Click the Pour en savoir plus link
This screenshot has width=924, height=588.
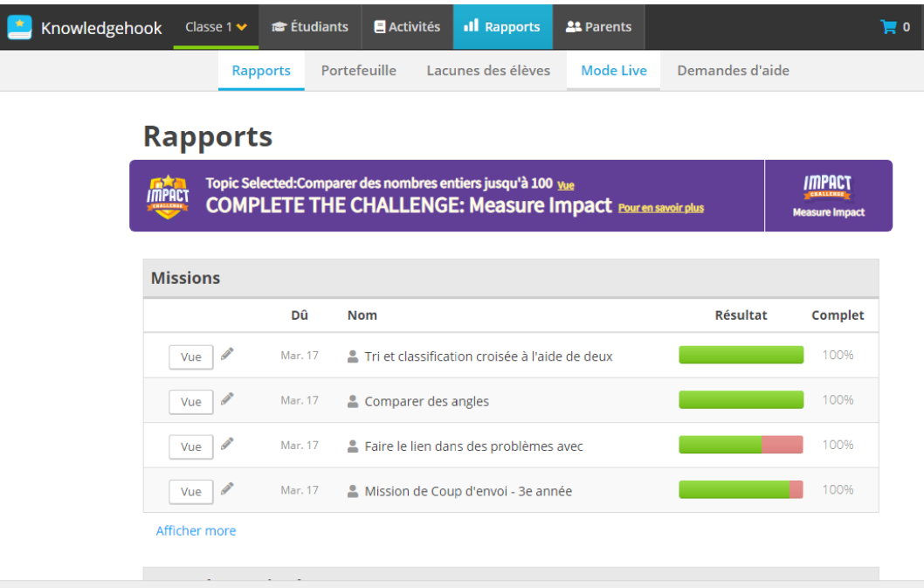(x=660, y=208)
